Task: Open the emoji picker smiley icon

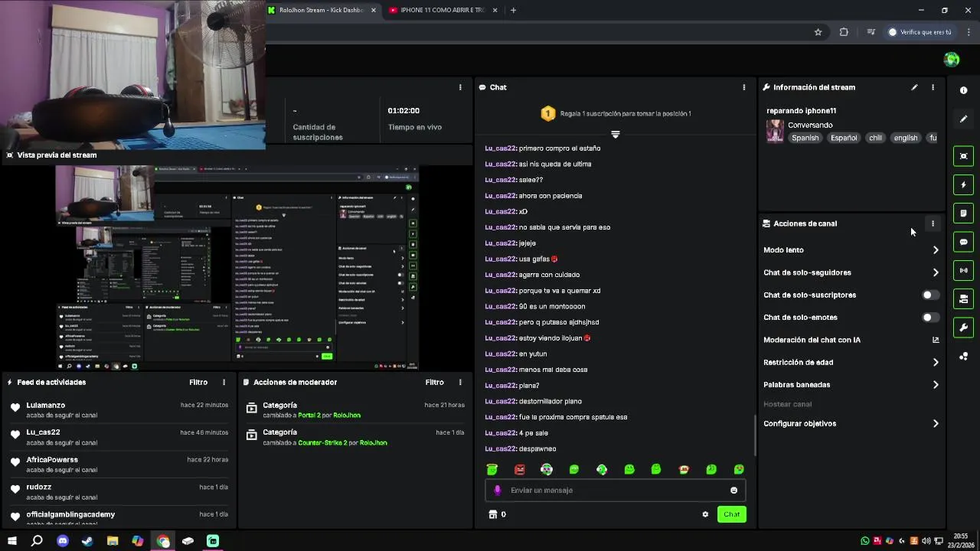Action: click(x=733, y=491)
